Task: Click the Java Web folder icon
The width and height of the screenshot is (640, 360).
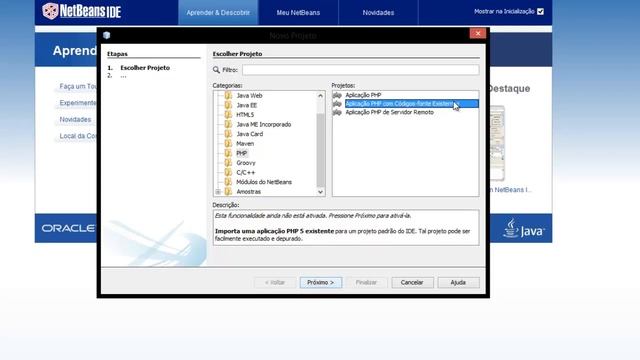Action: 228,96
